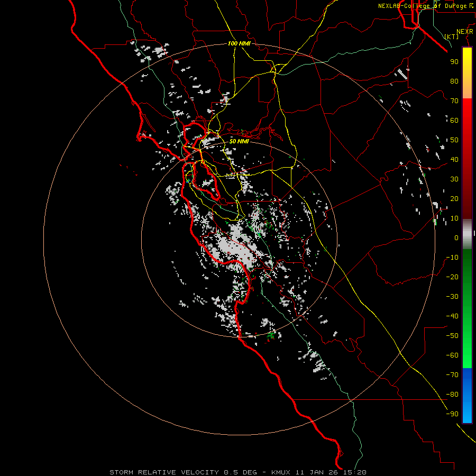Click the positive 50 scale value

point(454,140)
